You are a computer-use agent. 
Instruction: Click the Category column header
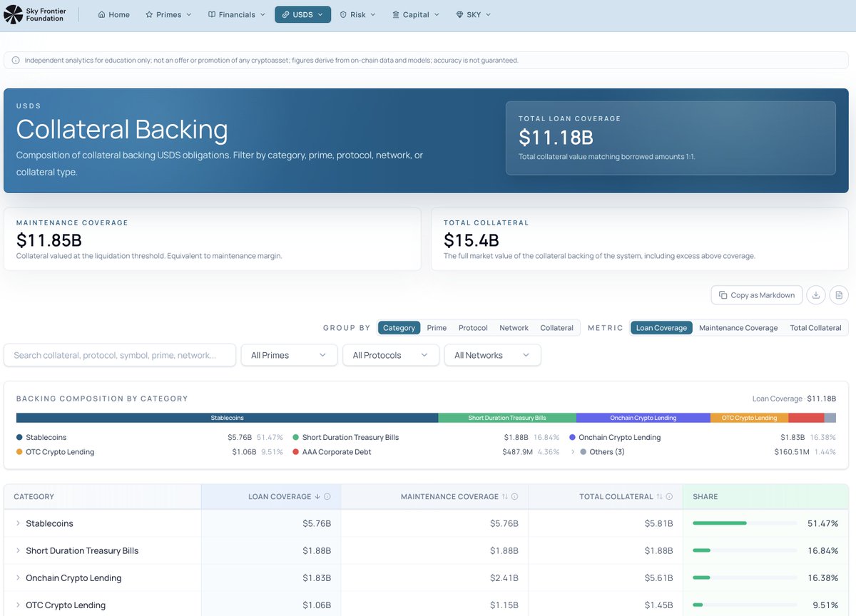(103, 497)
